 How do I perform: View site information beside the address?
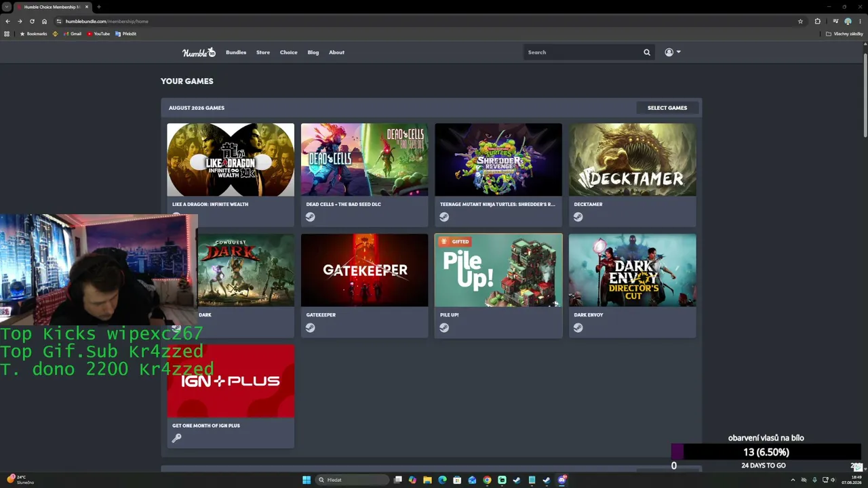click(59, 21)
